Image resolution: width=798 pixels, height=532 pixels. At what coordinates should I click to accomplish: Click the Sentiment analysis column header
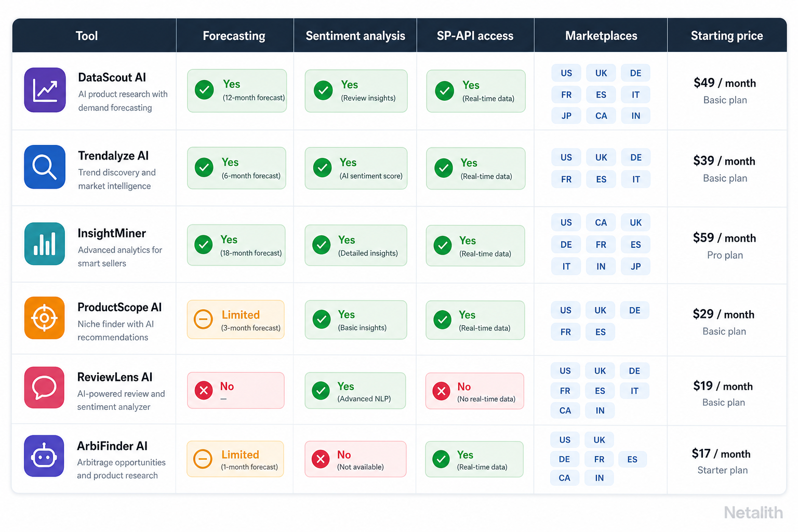coord(355,36)
